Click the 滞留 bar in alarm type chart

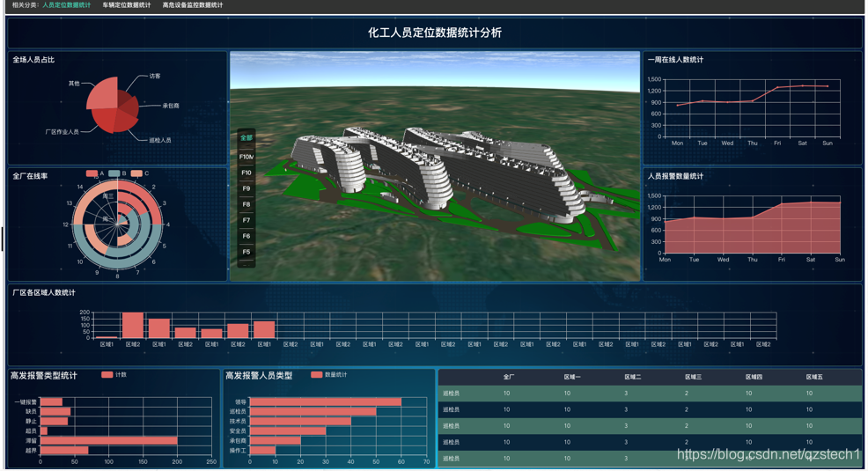tap(109, 440)
